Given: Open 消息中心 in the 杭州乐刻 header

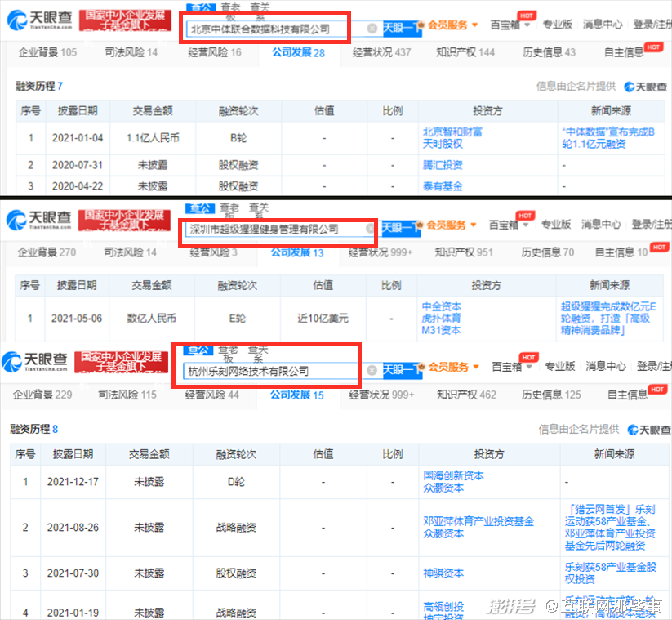Looking at the screenshot, I should click(606, 367).
